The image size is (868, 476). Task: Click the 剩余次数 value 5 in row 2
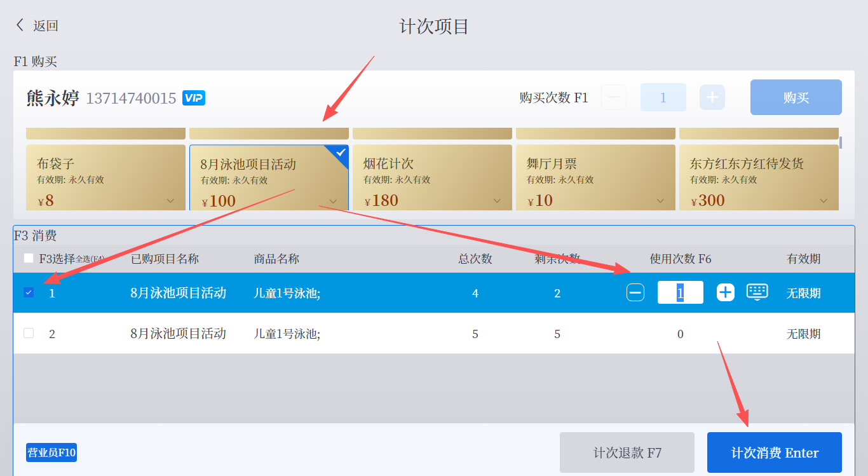click(557, 334)
